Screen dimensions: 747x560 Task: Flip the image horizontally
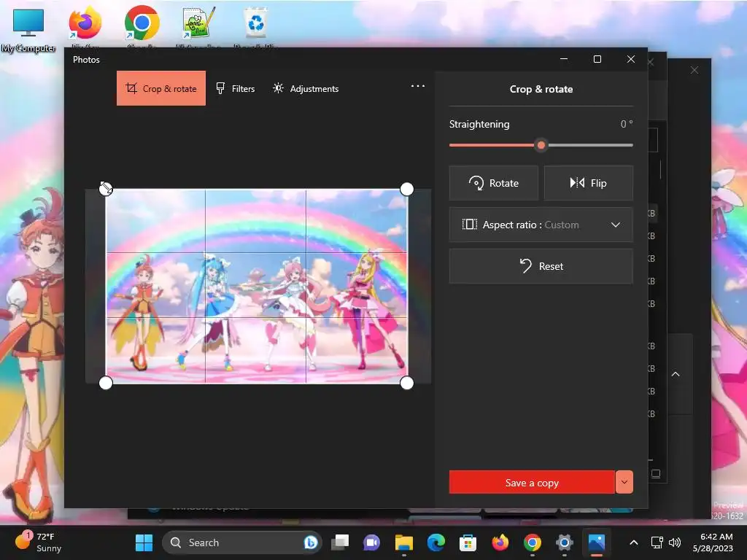click(589, 183)
